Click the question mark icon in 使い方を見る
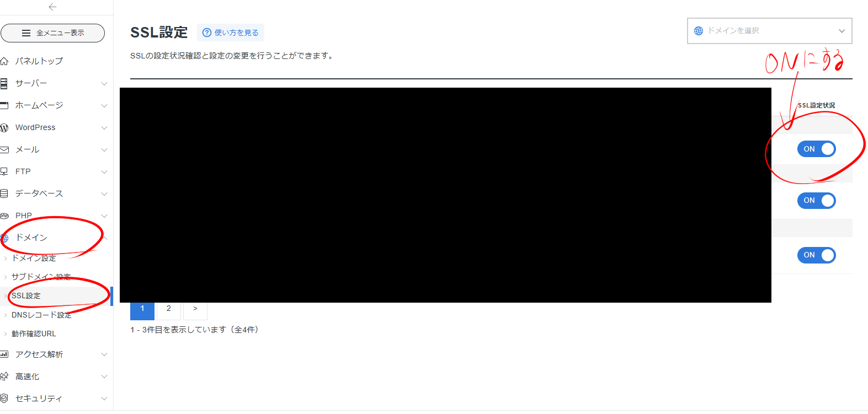 click(207, 33)
